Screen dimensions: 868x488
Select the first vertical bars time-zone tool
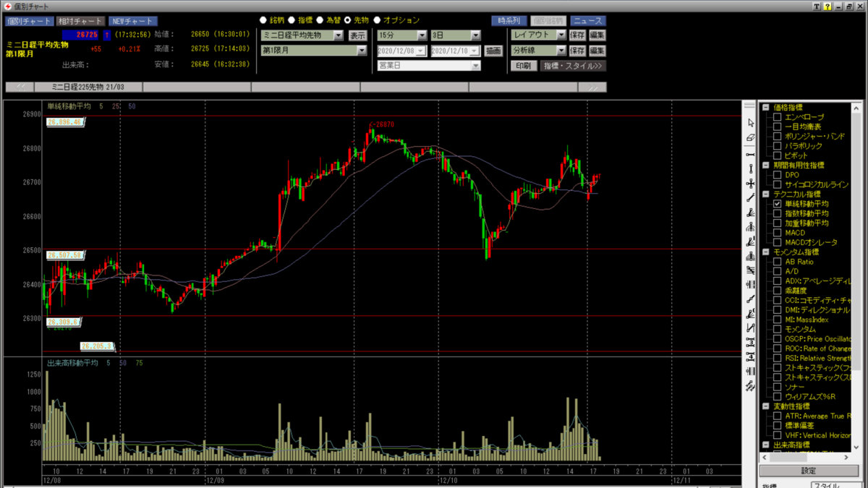click(x=750, y=284)
